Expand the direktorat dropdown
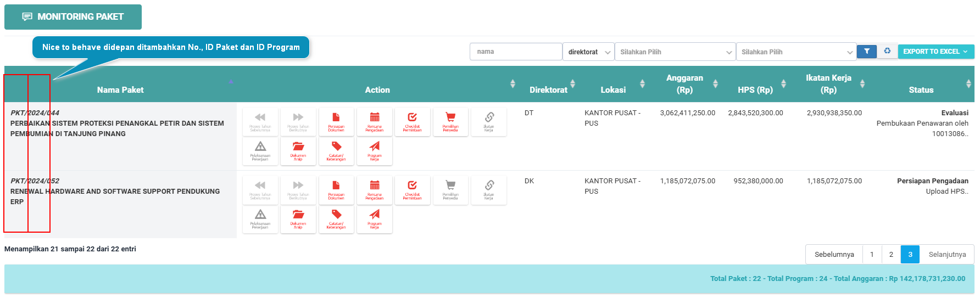980x298 pixels. (588, 52)
